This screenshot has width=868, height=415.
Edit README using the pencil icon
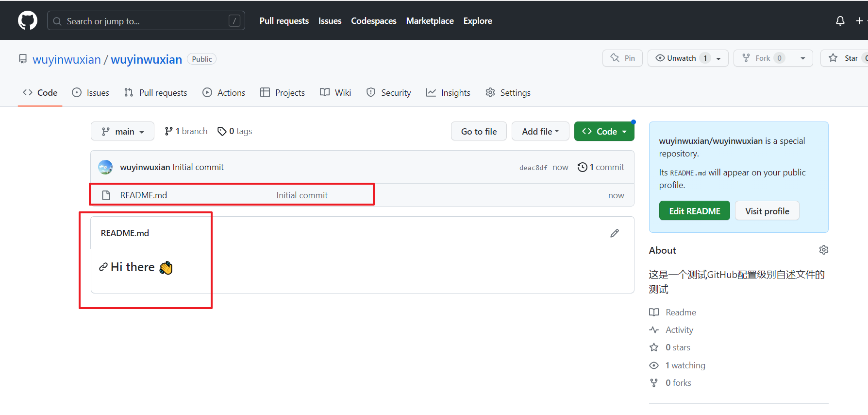pos(615,233)
